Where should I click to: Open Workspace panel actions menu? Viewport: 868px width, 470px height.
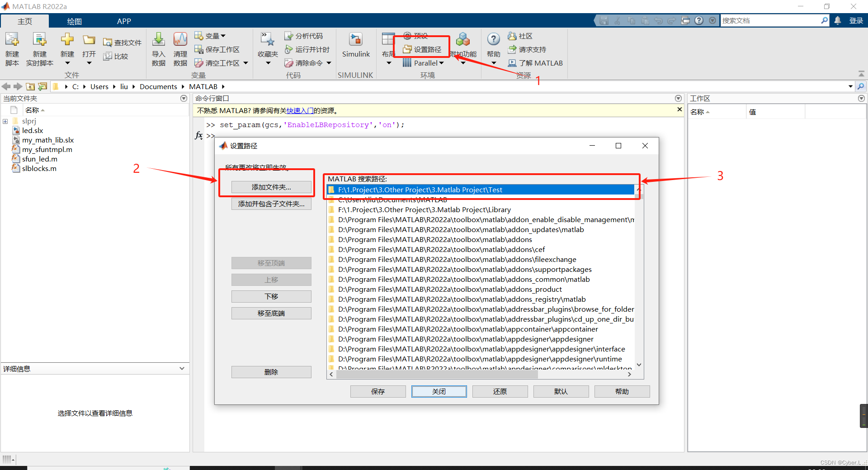pos(861,98)
